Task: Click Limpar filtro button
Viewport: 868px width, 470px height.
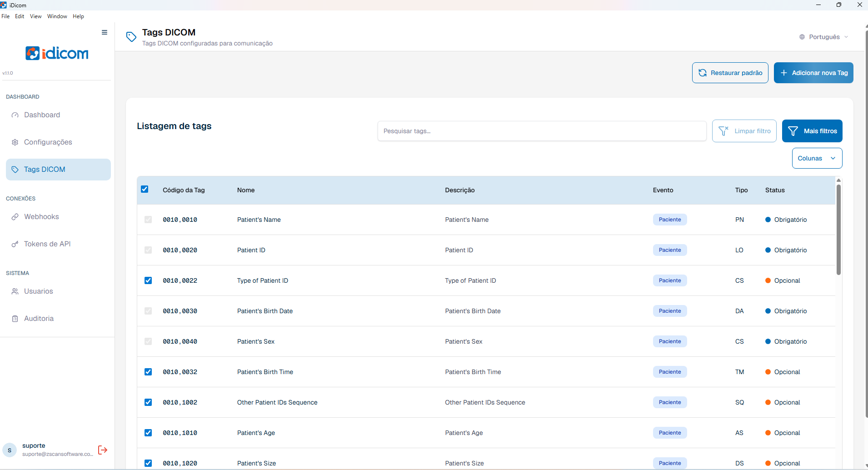Action: [744, 131]
